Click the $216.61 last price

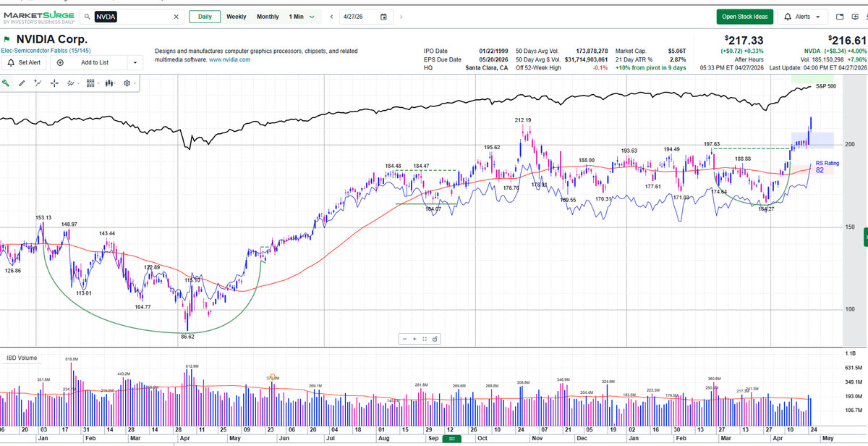click(847, 40)
